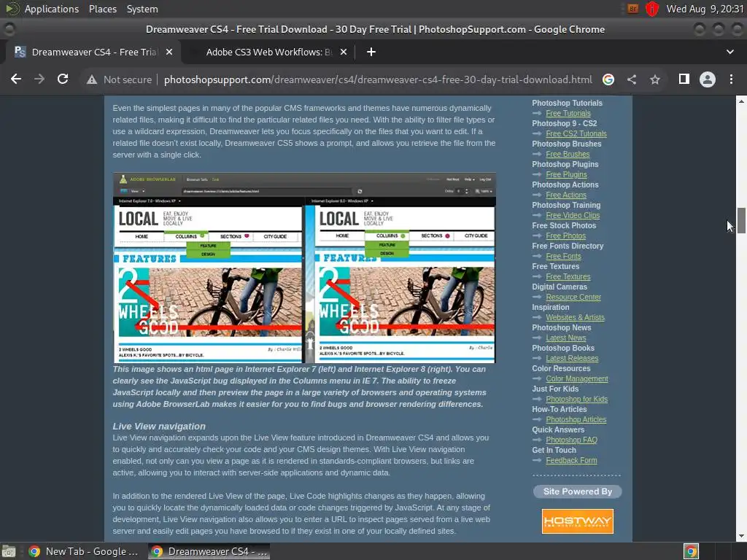Open the Places menu
Viewport: 747px width, 560px height.
pos(103,9)
